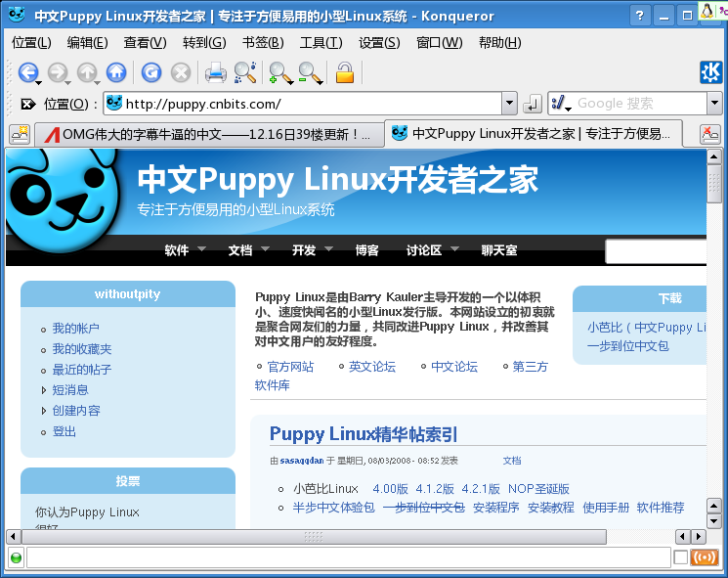Click the padlock security icon

pos(345,72)
